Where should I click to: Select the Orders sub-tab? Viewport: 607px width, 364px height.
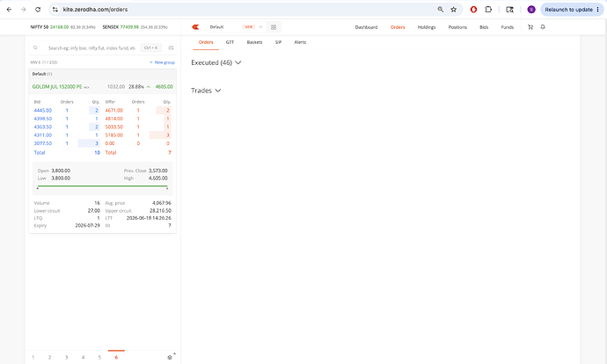pyautogui.click(x=206, y=42)
